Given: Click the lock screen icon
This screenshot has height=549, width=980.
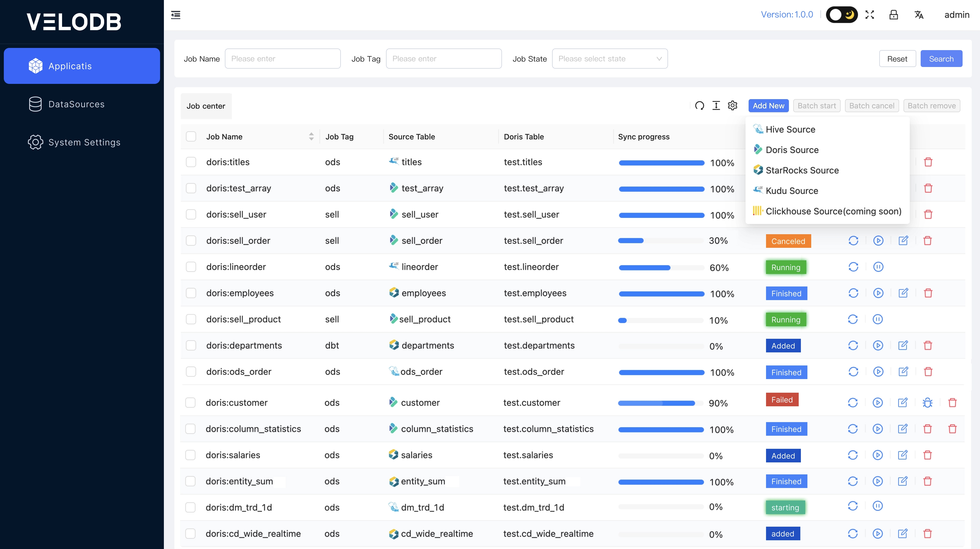Looking at the screenshot, I should pos(894,15).
